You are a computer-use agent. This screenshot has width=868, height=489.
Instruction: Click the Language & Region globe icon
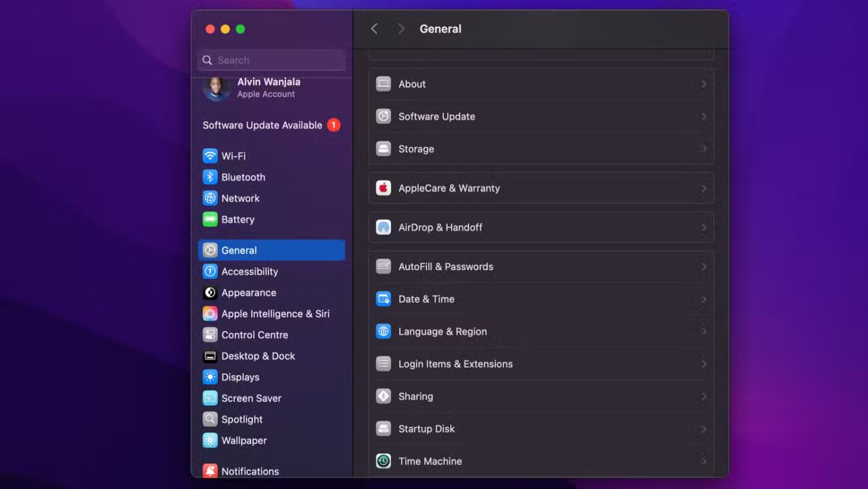coord(383,331)
